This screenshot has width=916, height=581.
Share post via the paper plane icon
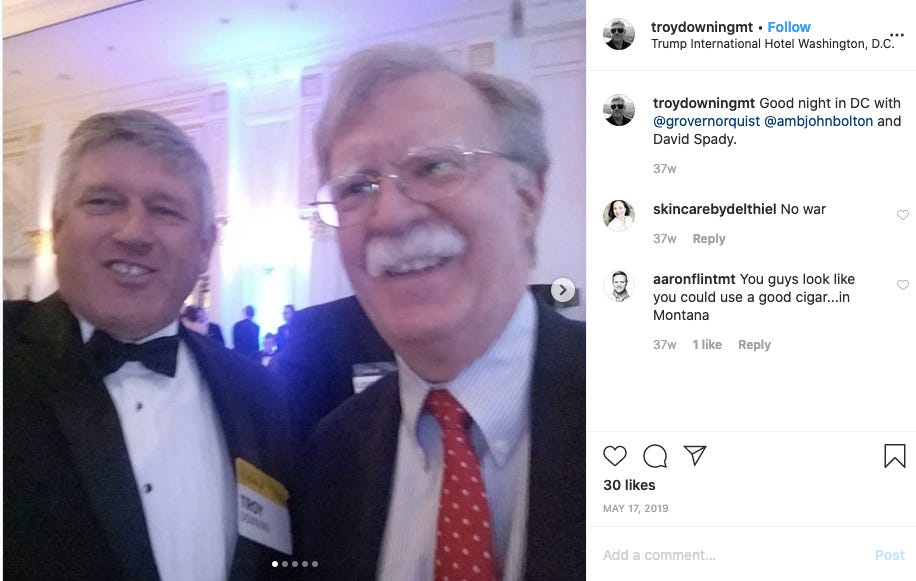click(695, 455)
